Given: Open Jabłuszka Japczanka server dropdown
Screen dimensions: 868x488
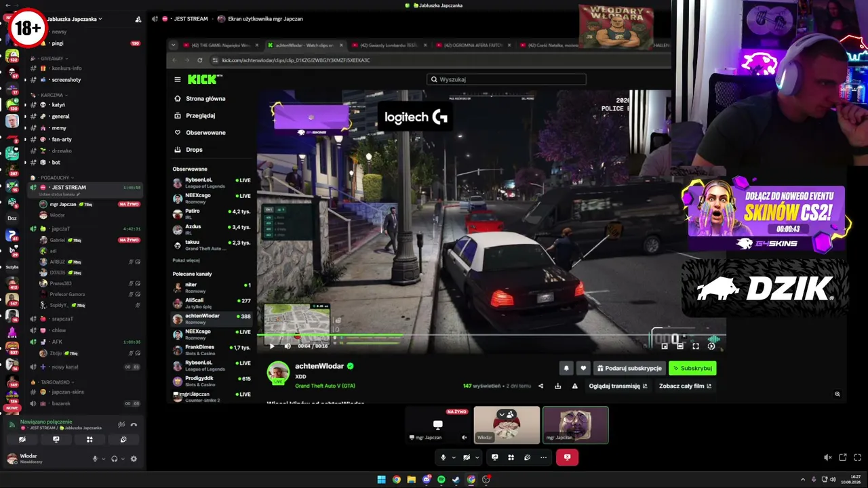Looking at the screenshot, I should click(75, 19).
